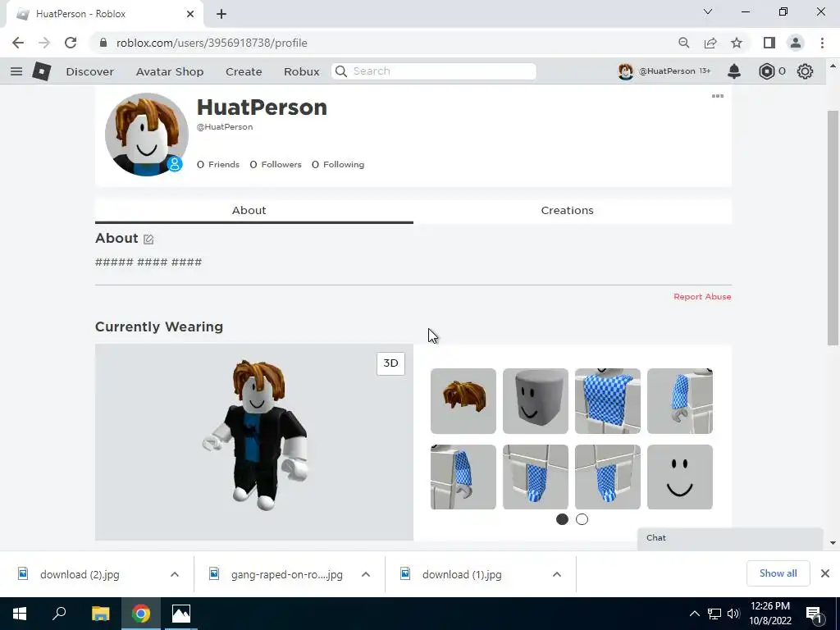Image resolution: width=840 pixels, height=630 pixels.
Task: Toggle avatar view with 3D button
Action: point(390,363)
